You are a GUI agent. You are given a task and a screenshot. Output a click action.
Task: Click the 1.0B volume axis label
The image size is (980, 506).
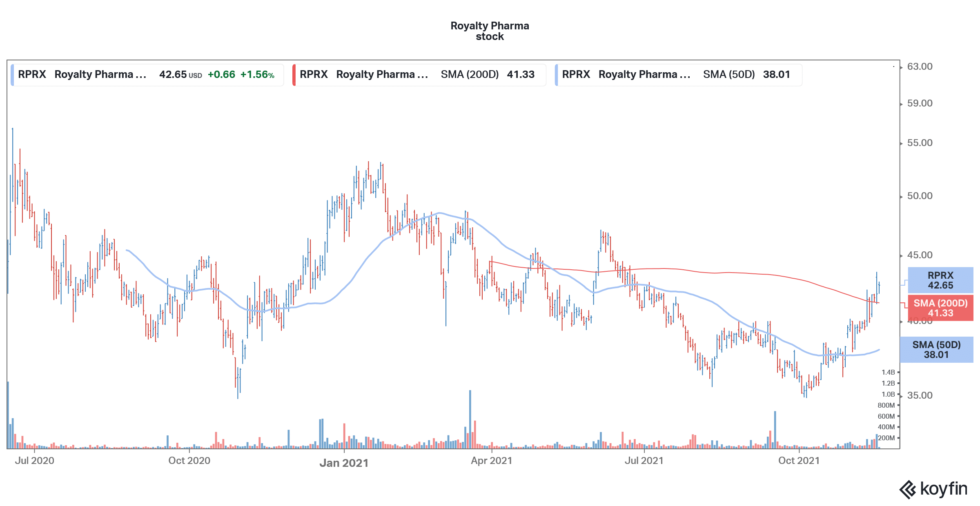point(888,394)
